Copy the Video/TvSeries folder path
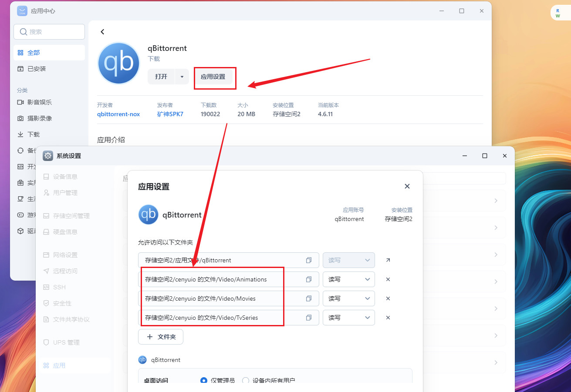This screenshot has width=571, height=392. (309, 318)
